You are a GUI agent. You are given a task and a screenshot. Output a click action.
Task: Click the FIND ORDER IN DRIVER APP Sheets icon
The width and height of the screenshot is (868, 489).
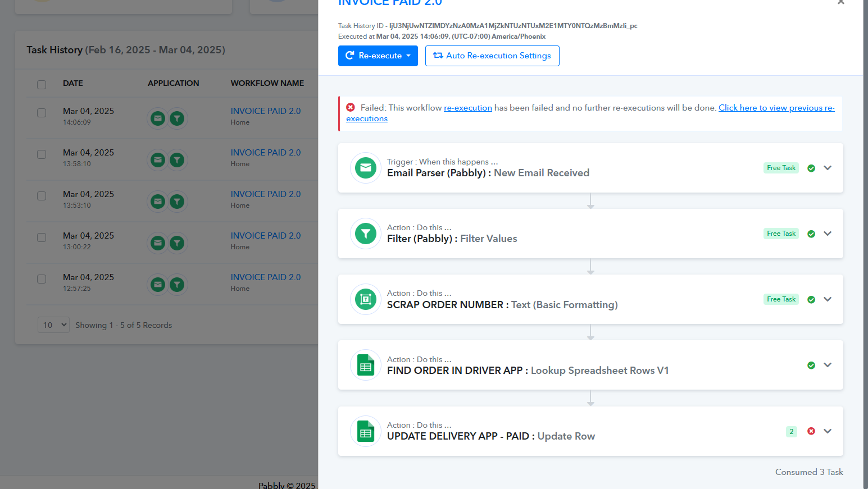click(x=366, y=365)
